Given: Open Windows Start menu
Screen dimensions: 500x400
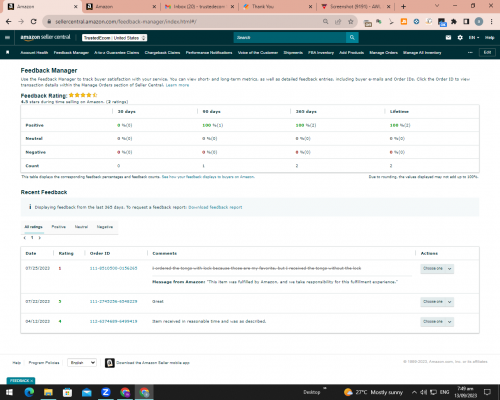Looking at the screenshot, I should (x=9, y=392).
